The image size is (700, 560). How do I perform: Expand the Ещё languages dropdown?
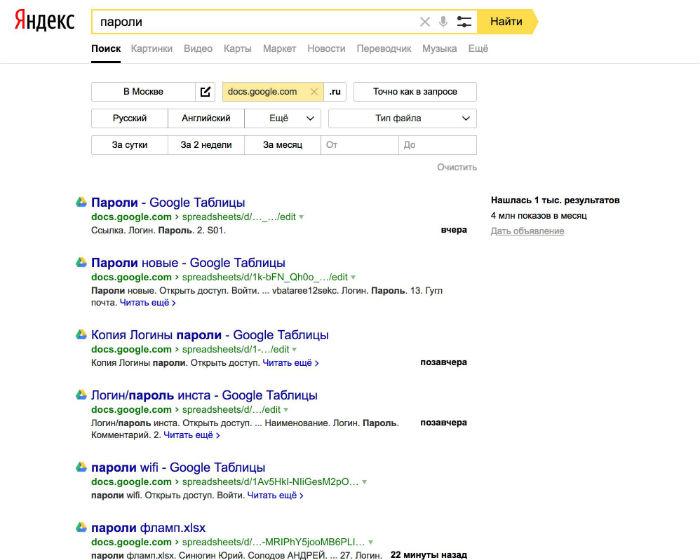tap(283, 118)
